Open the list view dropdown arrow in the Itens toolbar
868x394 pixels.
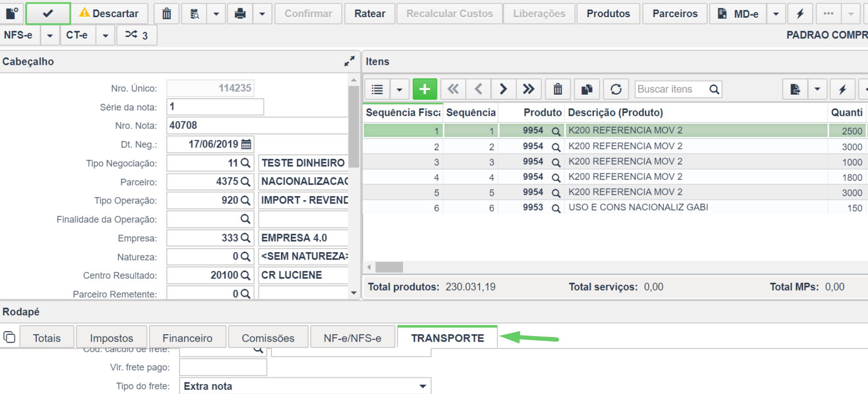point(399,89)
